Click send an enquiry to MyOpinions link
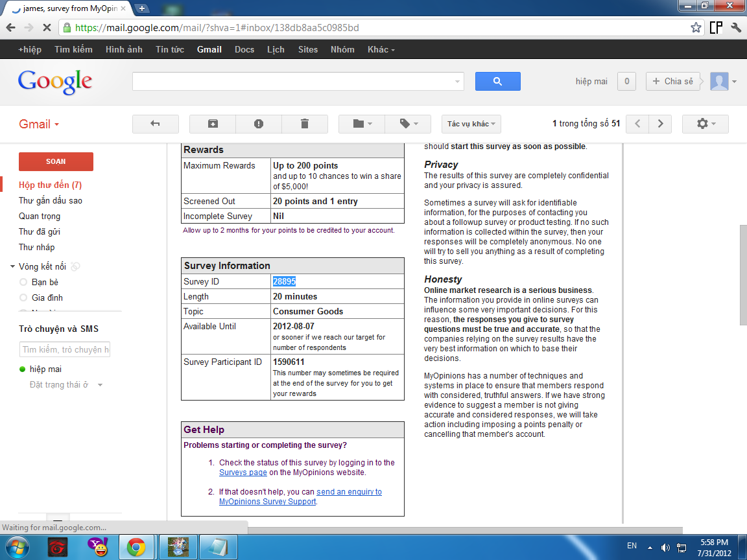Screen dimensions: 747x560 pos(301,496)
